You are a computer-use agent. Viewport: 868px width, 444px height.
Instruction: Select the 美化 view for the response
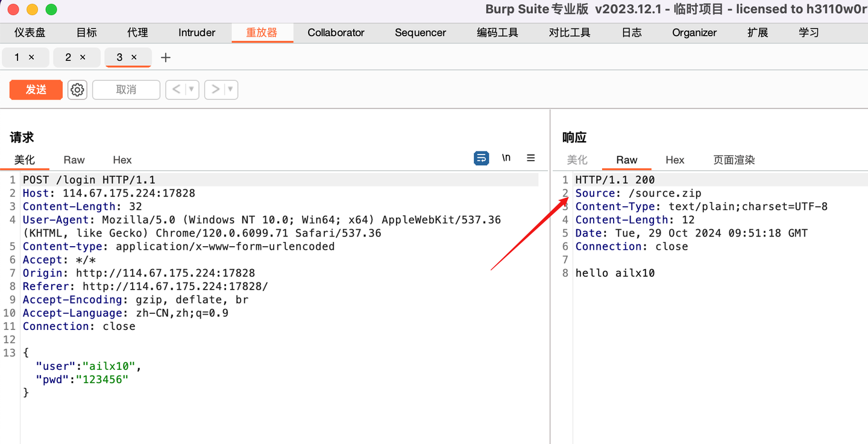[577, 160]
